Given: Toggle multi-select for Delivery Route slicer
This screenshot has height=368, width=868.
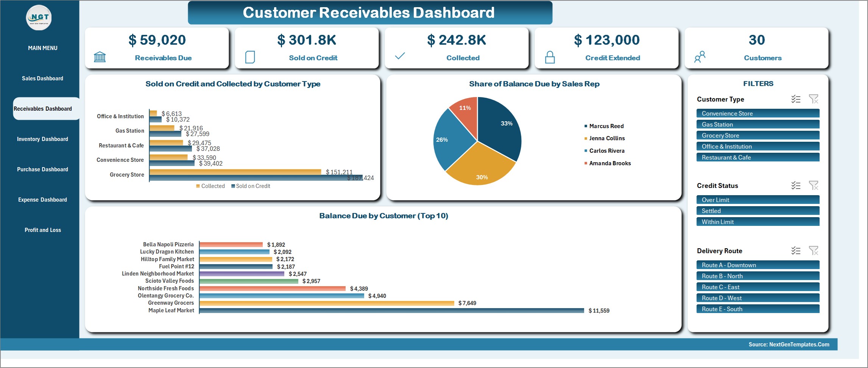Looking at the screenshot, I should (796, 251).
